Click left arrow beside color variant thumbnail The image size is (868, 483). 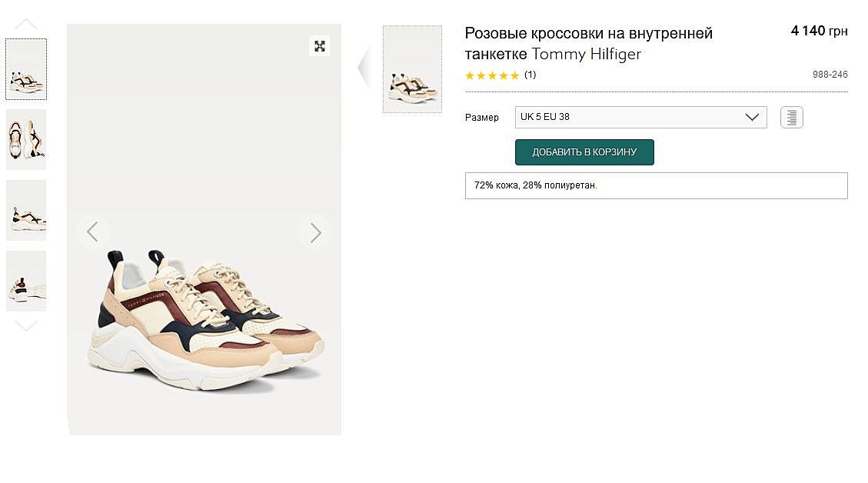click(x=364, y=68)
